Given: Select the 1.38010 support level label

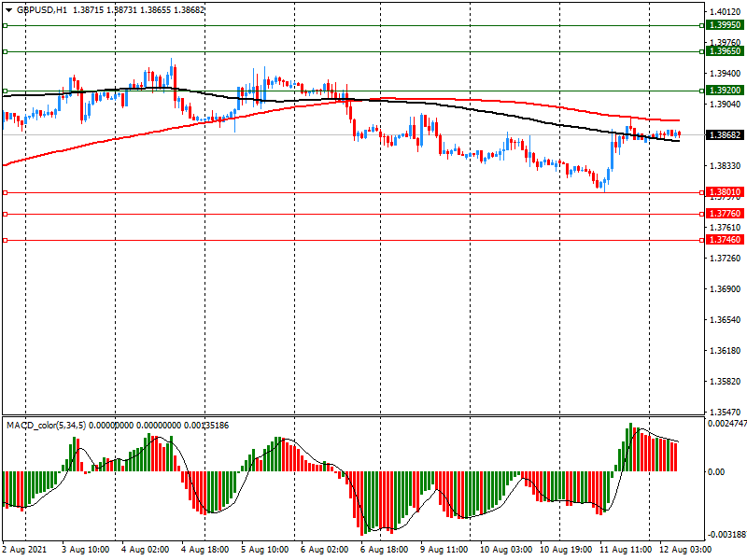Looking at the screenshot, I should tap(725, 192).
